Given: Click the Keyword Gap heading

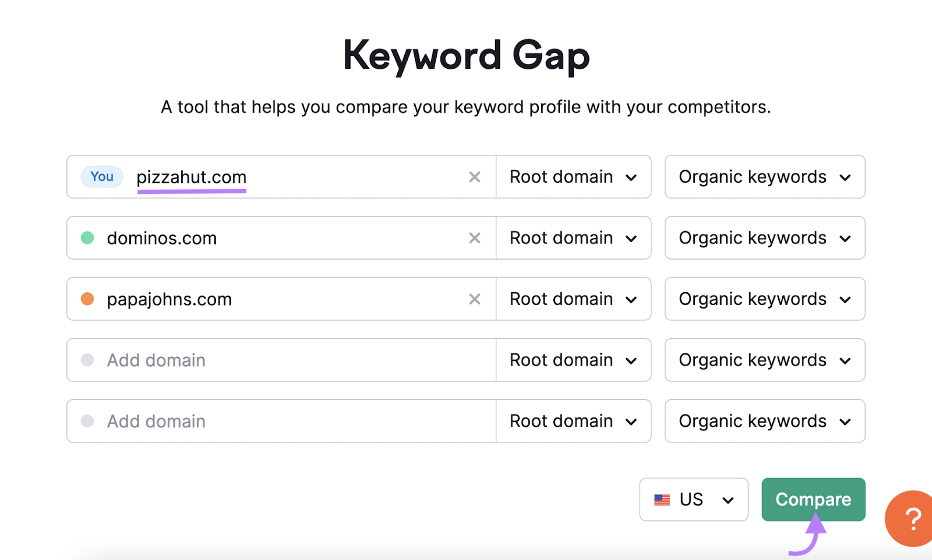Looking at the screenshot, I should 466,54.
